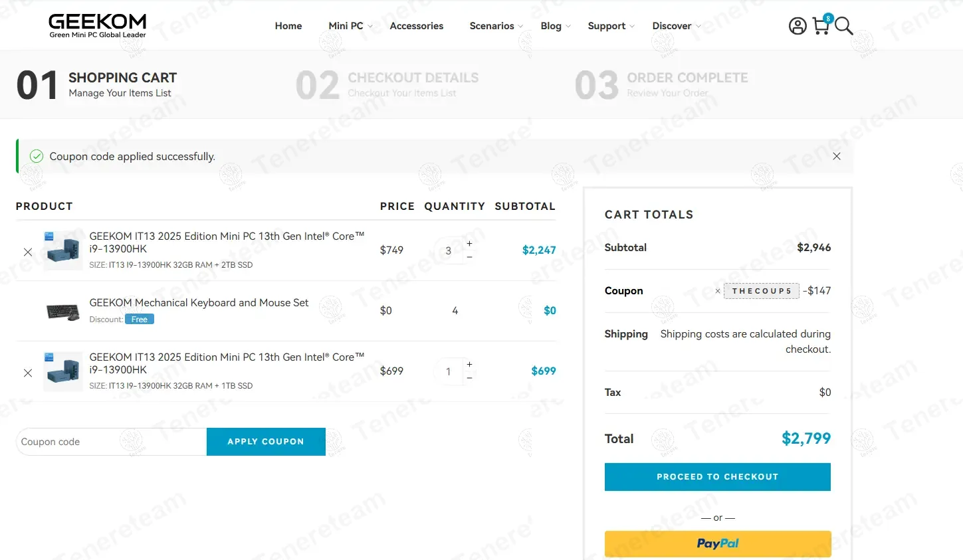This screenshot has height=560, width=963.
Task: Focus the Coupon code input field
Action: [111, 442]
